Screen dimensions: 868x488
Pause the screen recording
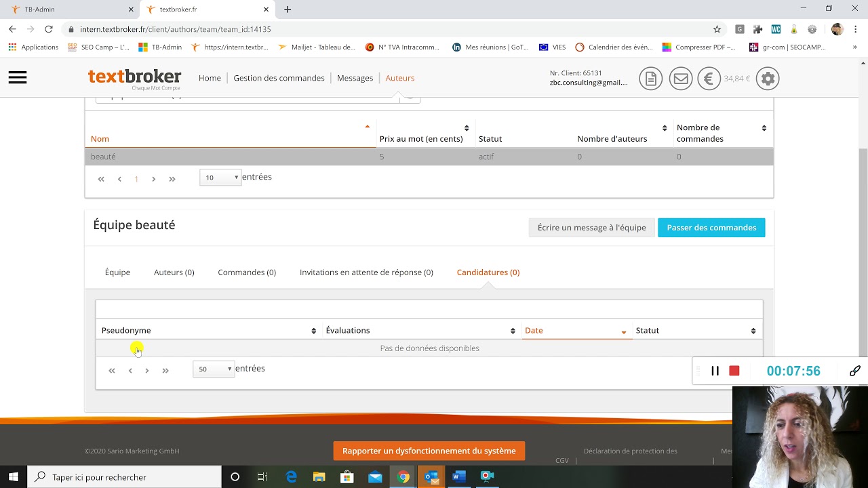tap(715, 371)
